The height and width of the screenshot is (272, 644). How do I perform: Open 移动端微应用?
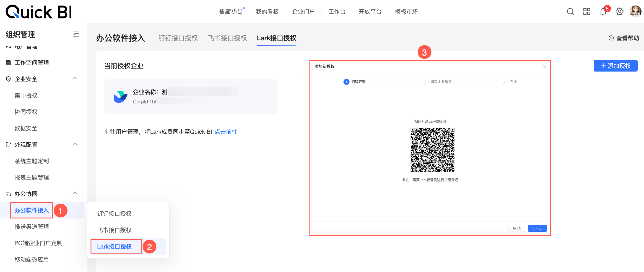[31, 259]
